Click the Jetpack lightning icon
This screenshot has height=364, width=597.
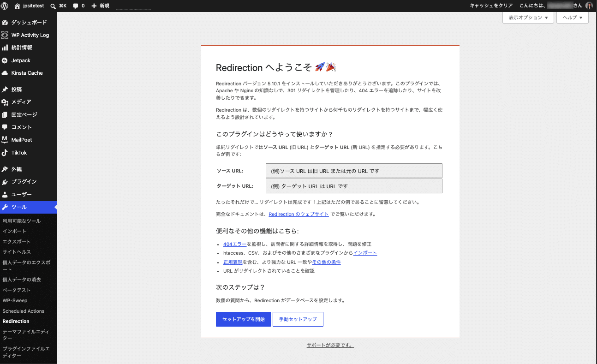(x=5, y=60)
